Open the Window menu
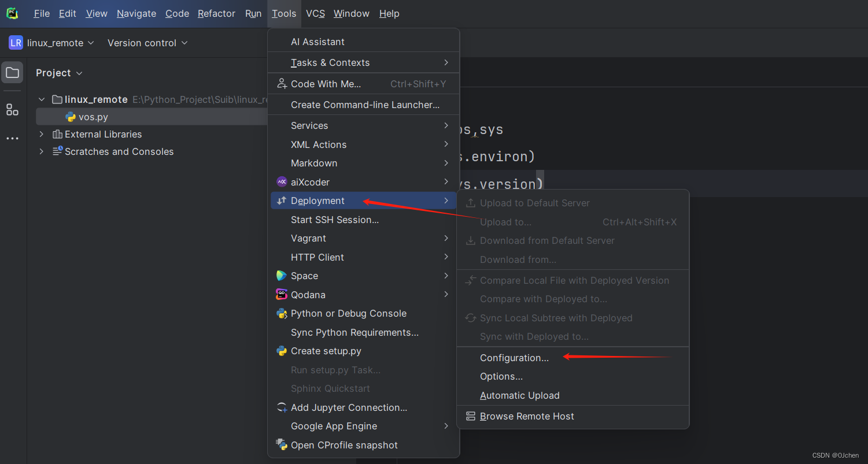The width and height of the screenshot is (868, 464). (352, 13)
